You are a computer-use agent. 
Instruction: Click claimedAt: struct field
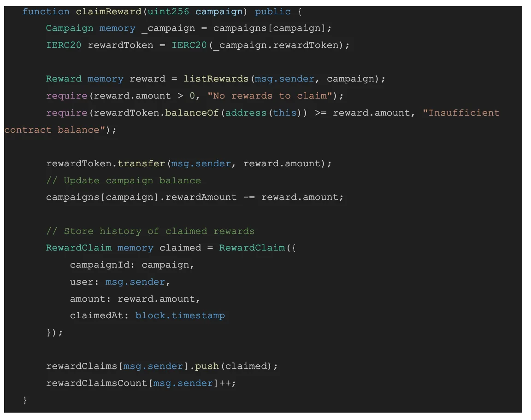pyautogui.click(x=99, y=315)
